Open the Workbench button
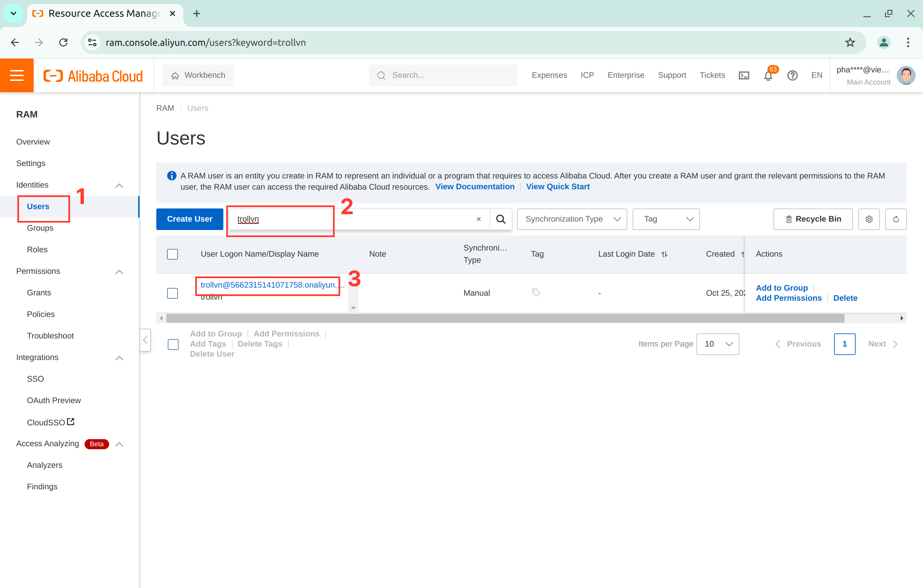Screen dimensions: 923x588 pyautogui.click(x=198, y=75)
